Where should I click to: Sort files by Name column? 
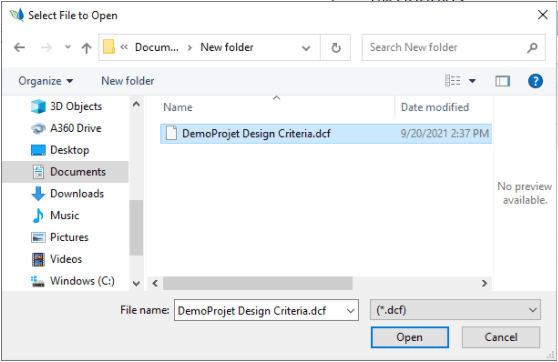click(x=178, y=107)
